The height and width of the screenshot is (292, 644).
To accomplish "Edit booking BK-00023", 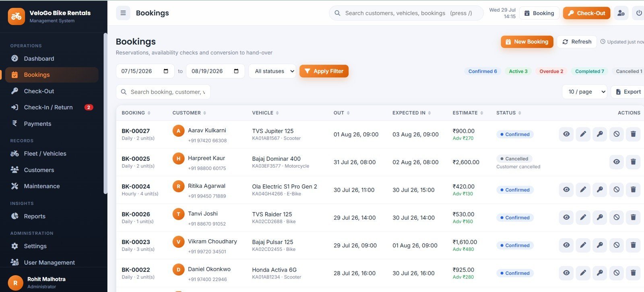I will [x=583, y=245].
